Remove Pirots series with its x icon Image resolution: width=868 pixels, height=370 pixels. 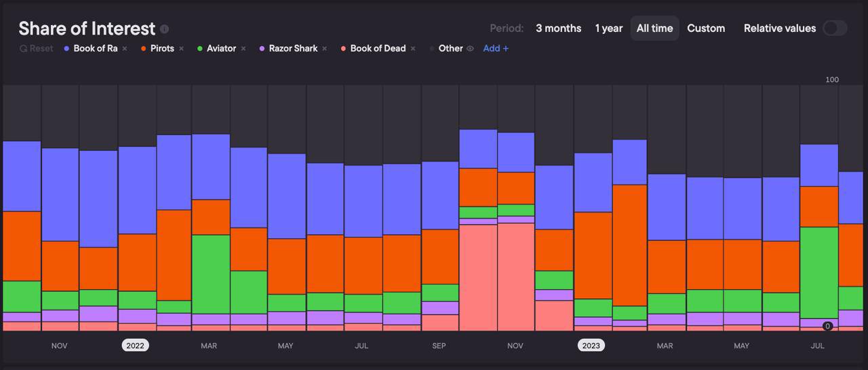pos(182,49)
